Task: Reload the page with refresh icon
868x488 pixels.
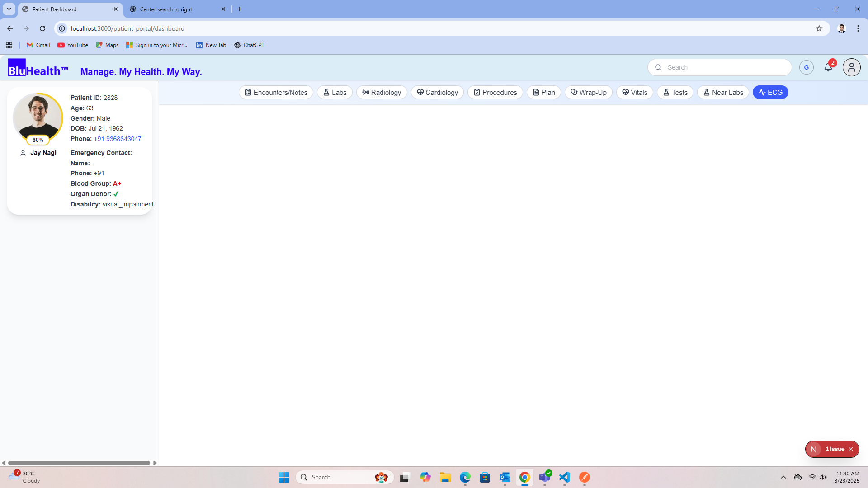Action: pyautogui.click(x=42, y=28)
